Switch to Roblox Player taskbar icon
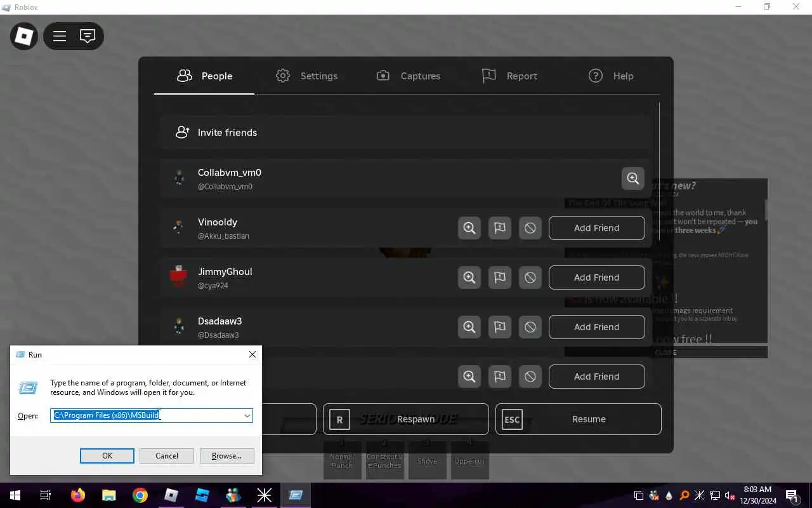Screen dimensions: 812x508 [171, 495]
